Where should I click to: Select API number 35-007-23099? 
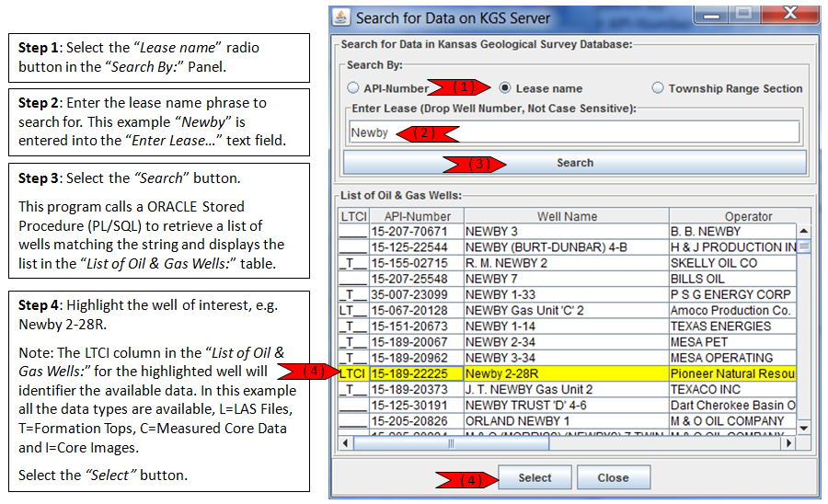tap(417, 294)
